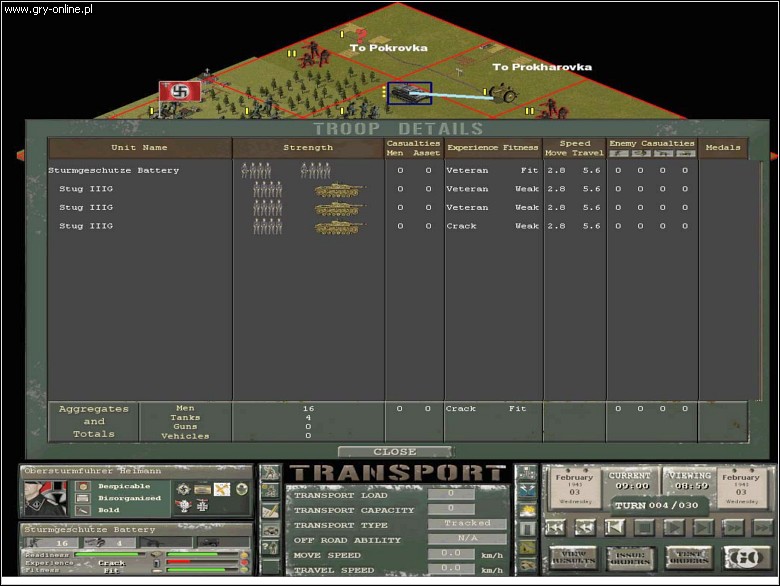This screenshot has height=586, width=780.
Task: Click the Test Orders button
Action: (x=690, y=557)
